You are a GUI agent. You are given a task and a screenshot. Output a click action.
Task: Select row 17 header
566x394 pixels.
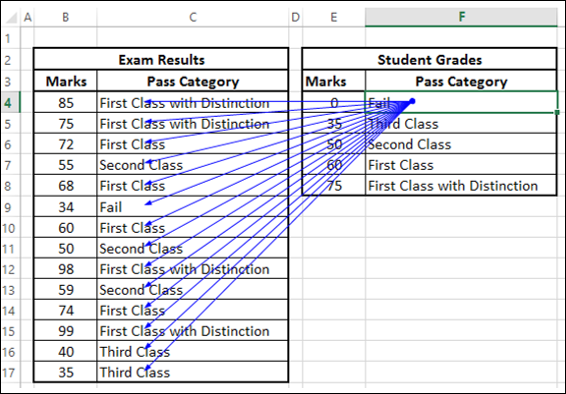coord(10,372)
